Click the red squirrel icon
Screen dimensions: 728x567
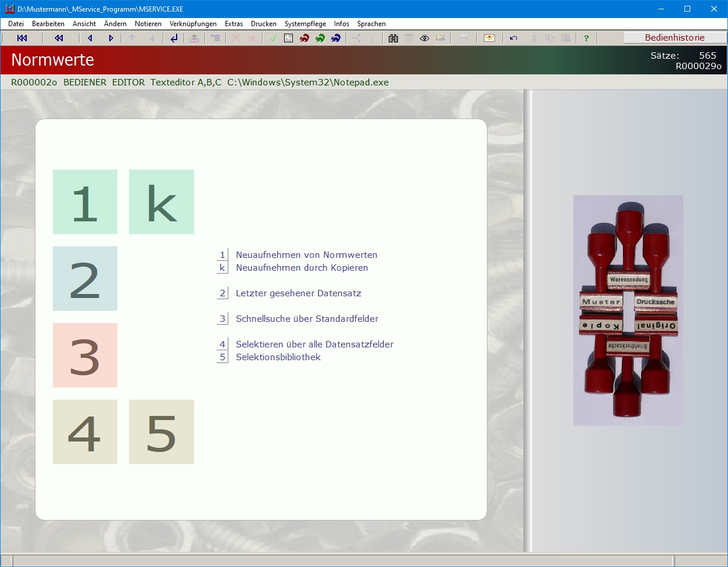tap(304, 38)
